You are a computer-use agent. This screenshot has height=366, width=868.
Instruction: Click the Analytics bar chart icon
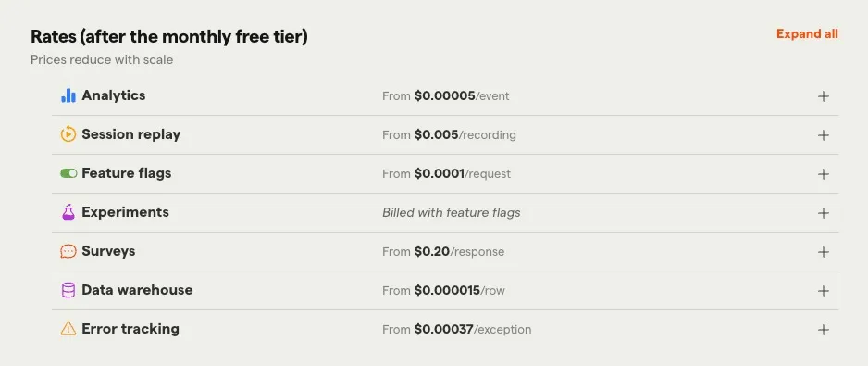[68, 96]
